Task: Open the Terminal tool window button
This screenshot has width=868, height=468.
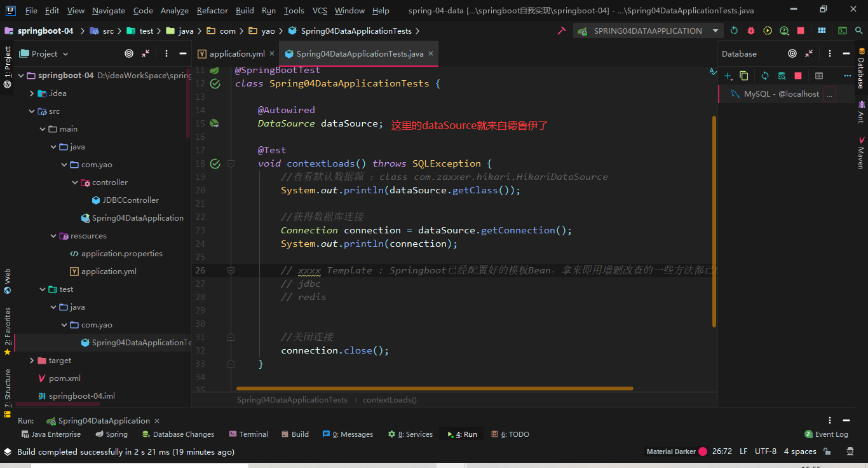Action: (248, 434)
